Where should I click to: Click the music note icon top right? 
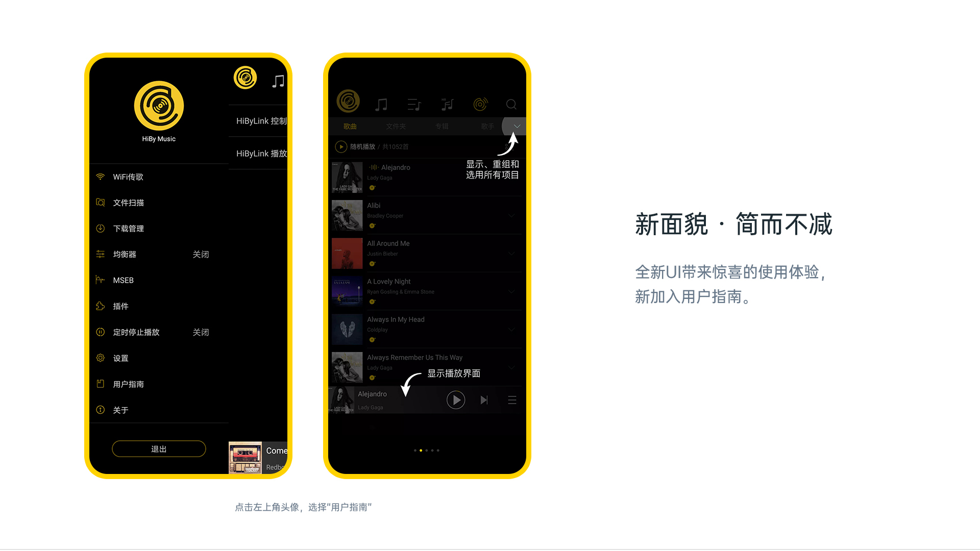click(278, 81)
